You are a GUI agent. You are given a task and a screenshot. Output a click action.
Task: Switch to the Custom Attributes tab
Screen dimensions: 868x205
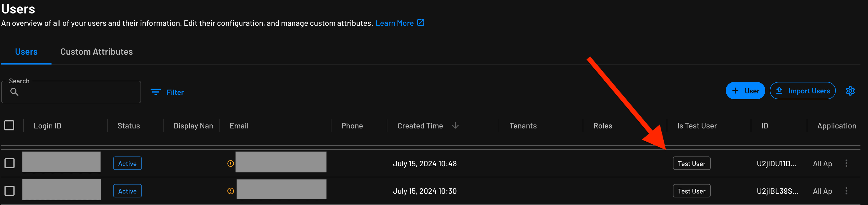tap(96, 51)
